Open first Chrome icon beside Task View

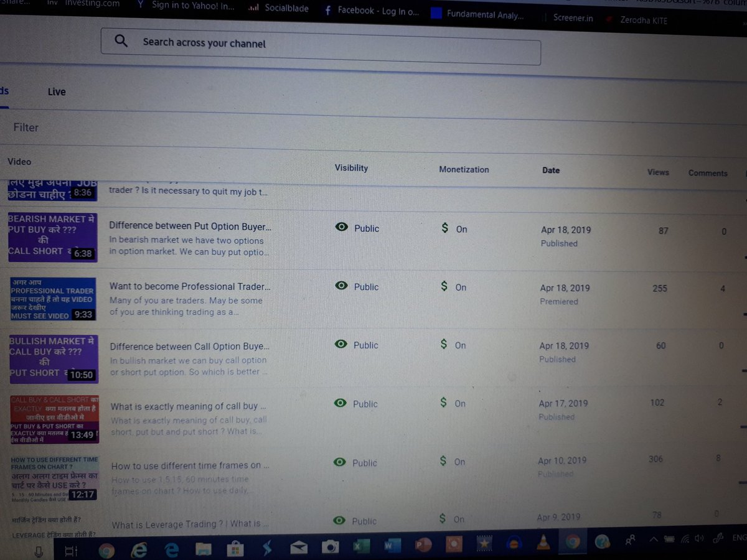[x=106, y=551]
